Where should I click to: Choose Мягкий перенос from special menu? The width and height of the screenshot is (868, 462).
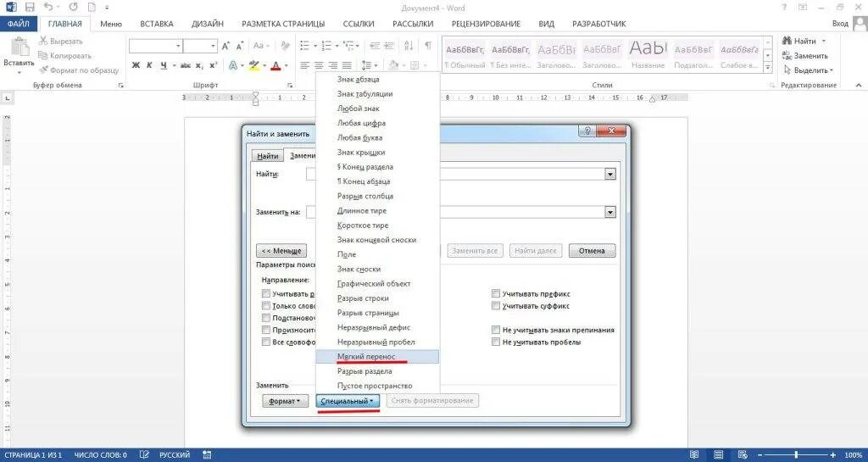click(377, 357)
